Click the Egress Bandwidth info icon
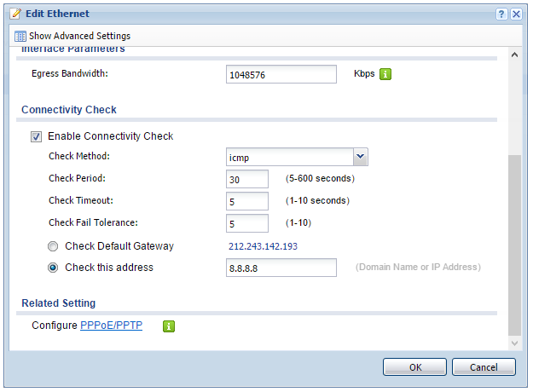Viewport: 533px width, 392px height. [385, 74]
